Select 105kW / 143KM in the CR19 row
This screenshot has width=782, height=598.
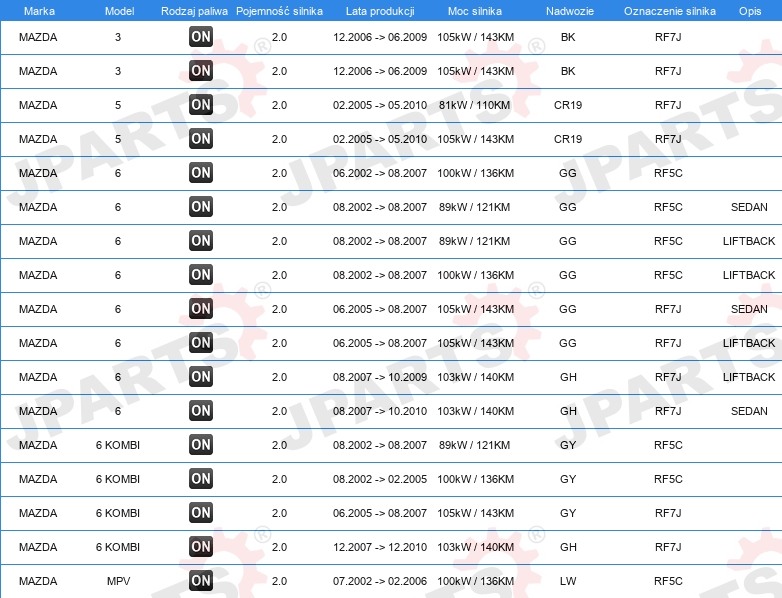(475, 139)
